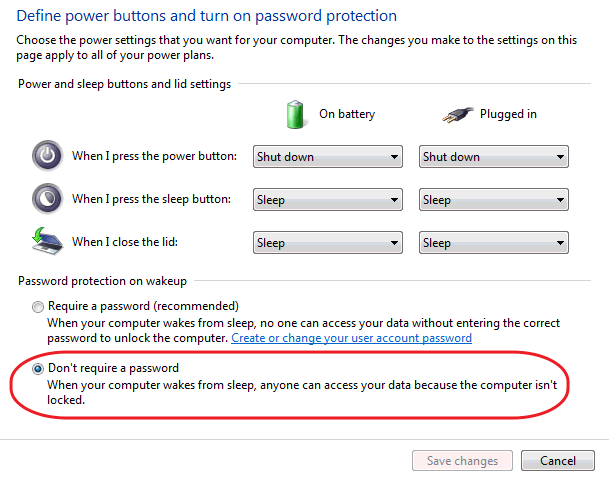Open Create or change user account password link
The width and height of the screenshot is (609, 479).
click(x=351, y=338)
